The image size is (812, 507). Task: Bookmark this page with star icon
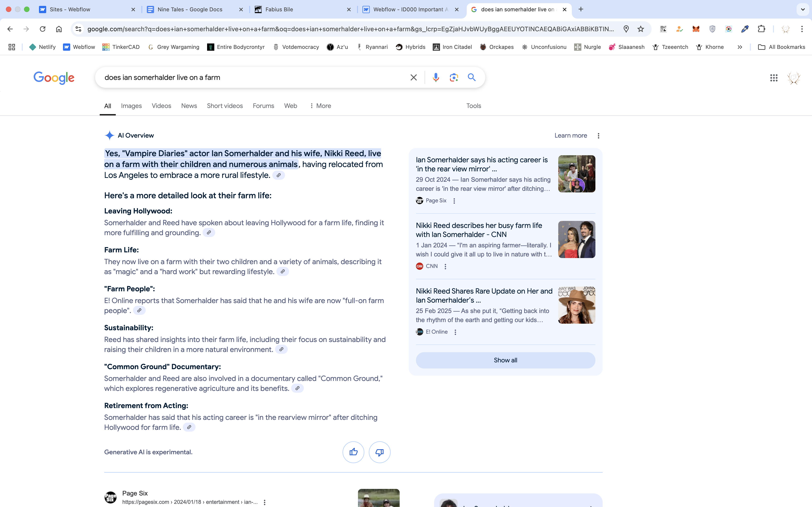tap(641, 29)
